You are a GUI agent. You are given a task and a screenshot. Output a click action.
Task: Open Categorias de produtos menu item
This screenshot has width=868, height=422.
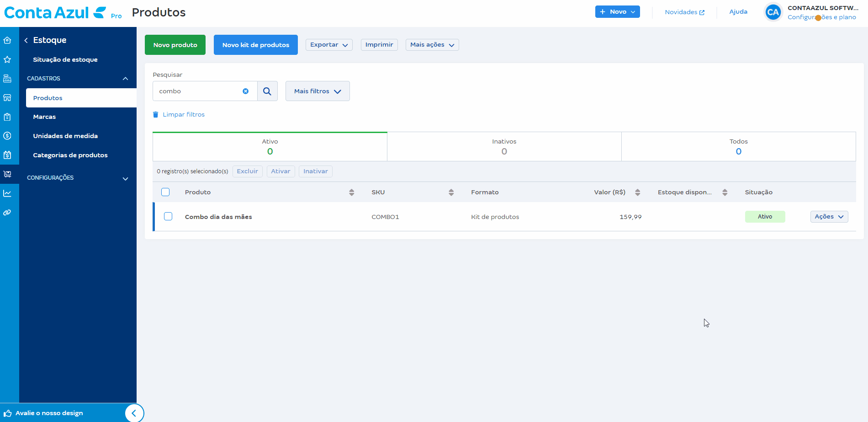[x=70, y=155]
